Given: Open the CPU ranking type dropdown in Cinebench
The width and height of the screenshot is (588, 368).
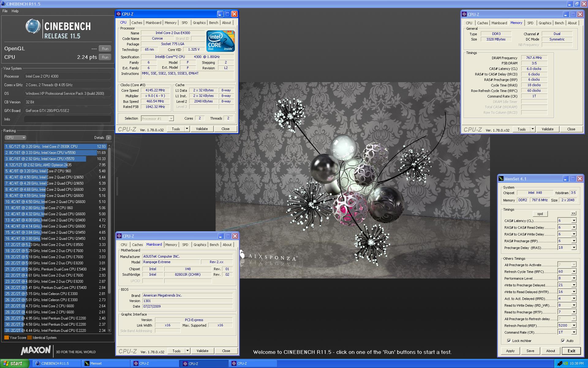Looking at the screenshot, I should coord(15,138).
